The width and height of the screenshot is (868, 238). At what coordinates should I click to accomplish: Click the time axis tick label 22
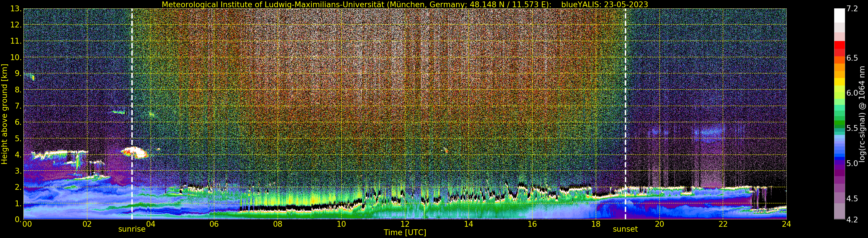click(x=723, y=224)
